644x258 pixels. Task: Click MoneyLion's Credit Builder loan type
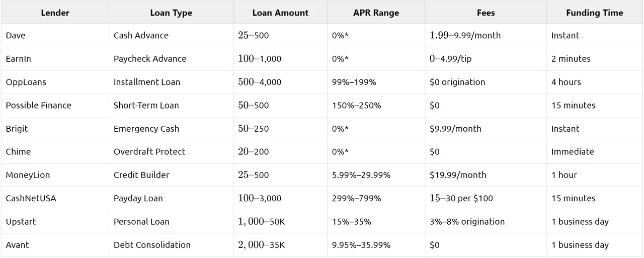(x=171, y=175)
